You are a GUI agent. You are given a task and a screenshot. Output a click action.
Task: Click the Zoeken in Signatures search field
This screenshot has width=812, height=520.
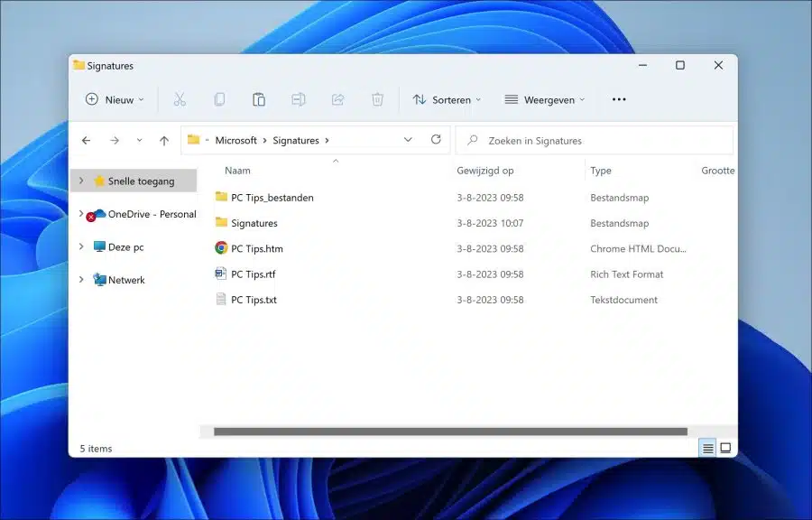594,140
